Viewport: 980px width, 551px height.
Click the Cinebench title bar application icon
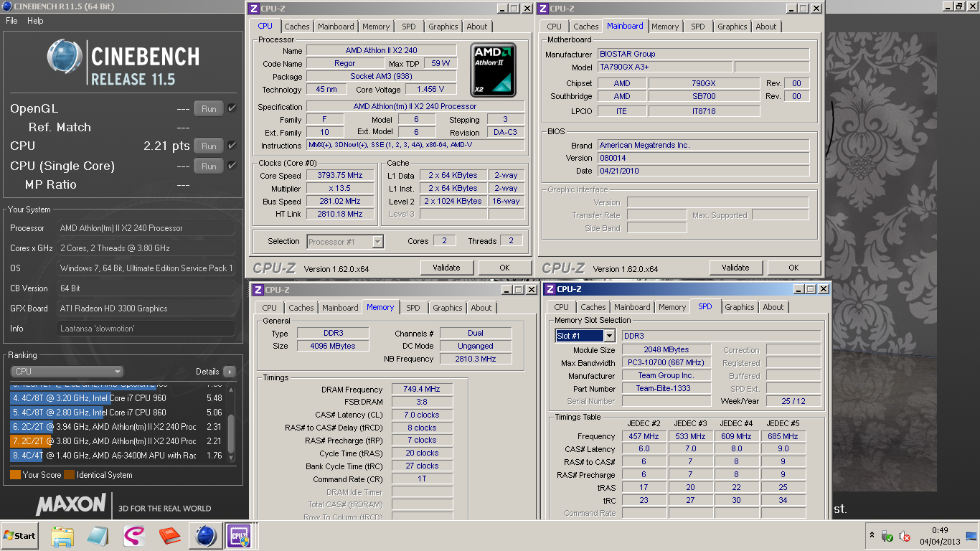point(7,6)
